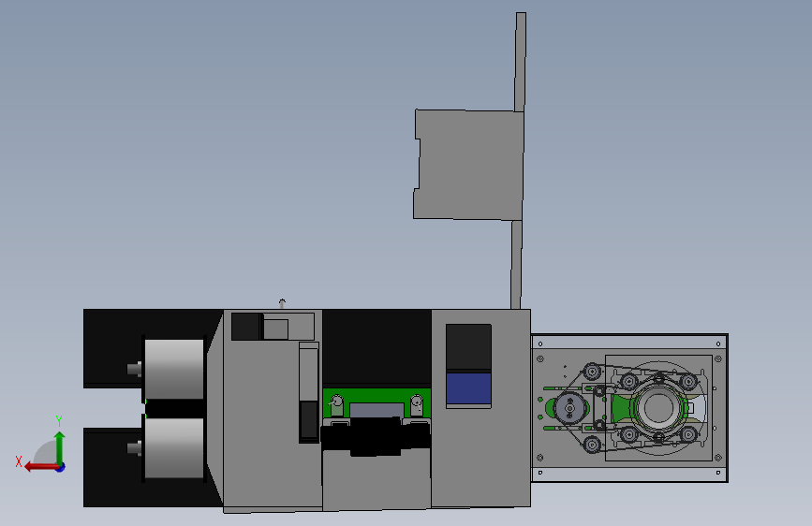Select the large central ring in the belt assembly
The height and width of the screenshot is (526, 812).
658,407
